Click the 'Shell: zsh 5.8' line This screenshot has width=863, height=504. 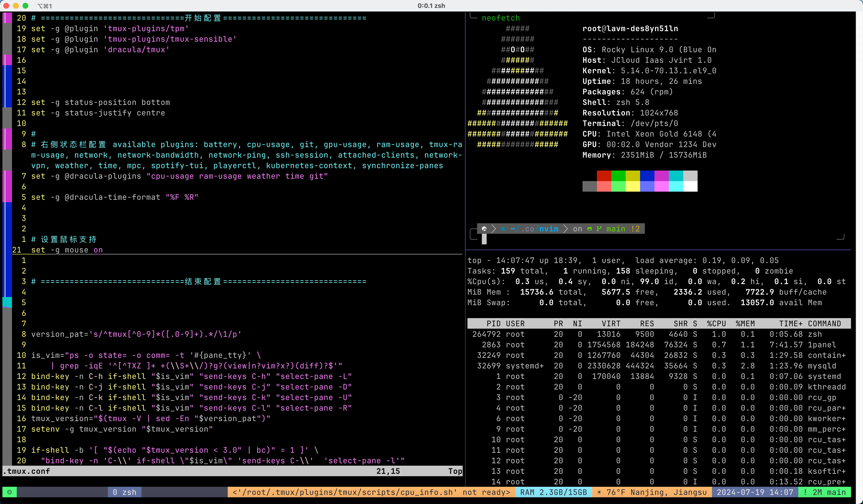pyautogui.click(x=616, y=102)
